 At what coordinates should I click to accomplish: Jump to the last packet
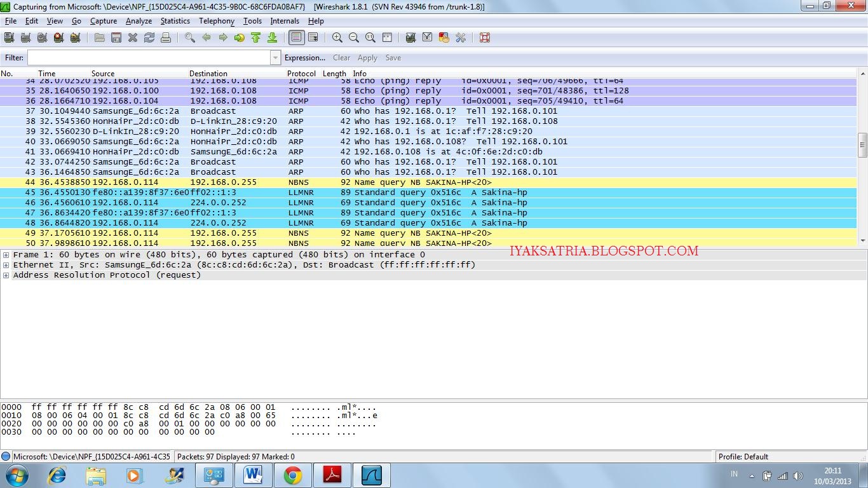[273, 37]
